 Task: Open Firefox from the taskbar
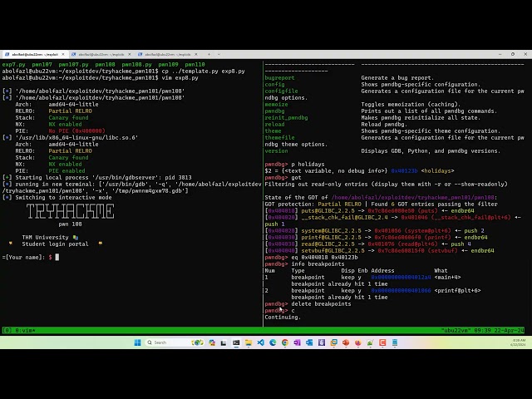point(358,342)
